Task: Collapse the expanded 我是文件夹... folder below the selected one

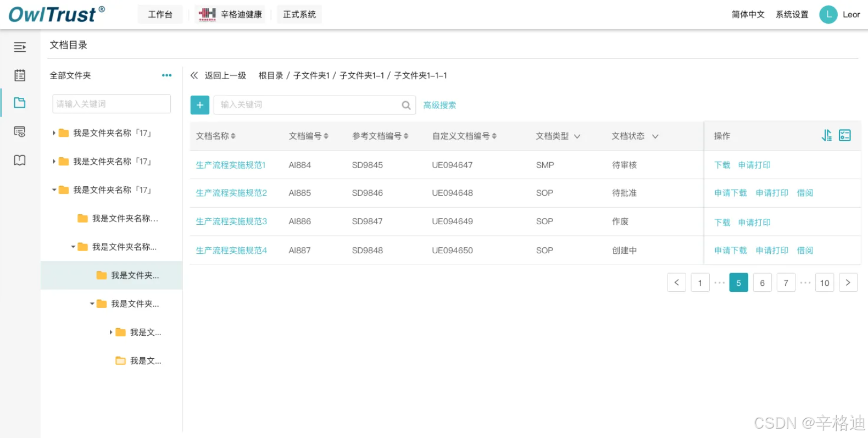Action: coord(92,304)
